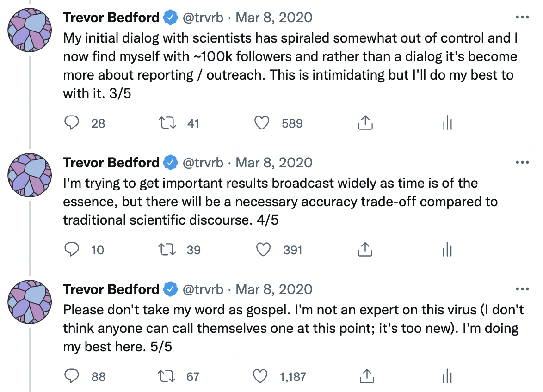Reply to the 4/5 tweet
Viewport: 543px width, 392px height.
[x=71, y=250]
